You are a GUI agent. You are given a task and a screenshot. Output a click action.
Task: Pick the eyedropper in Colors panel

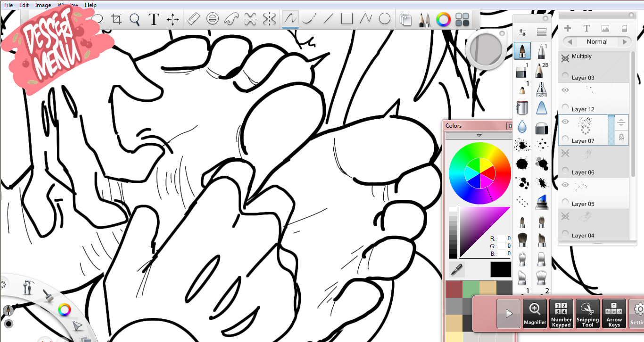pos(457,269)
